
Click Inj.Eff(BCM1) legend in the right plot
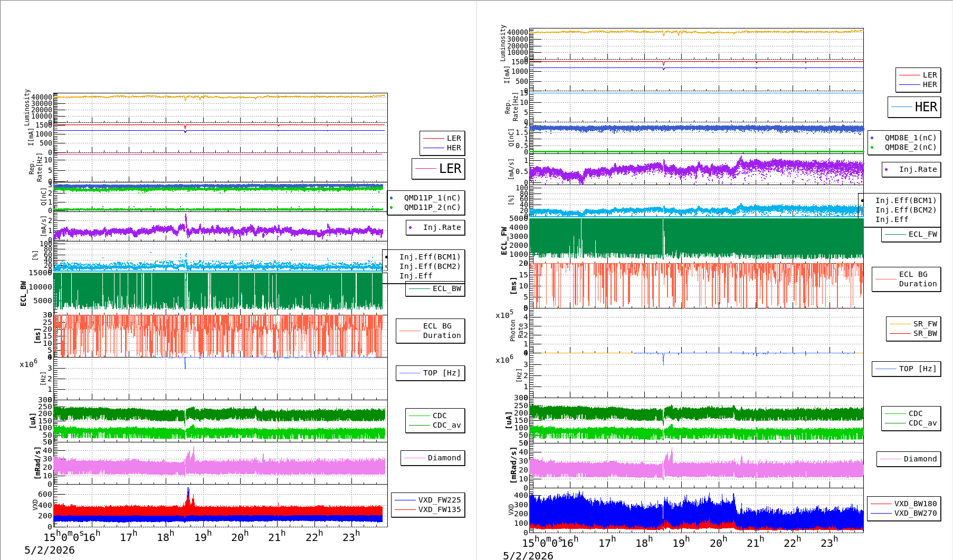coord(900,200)
